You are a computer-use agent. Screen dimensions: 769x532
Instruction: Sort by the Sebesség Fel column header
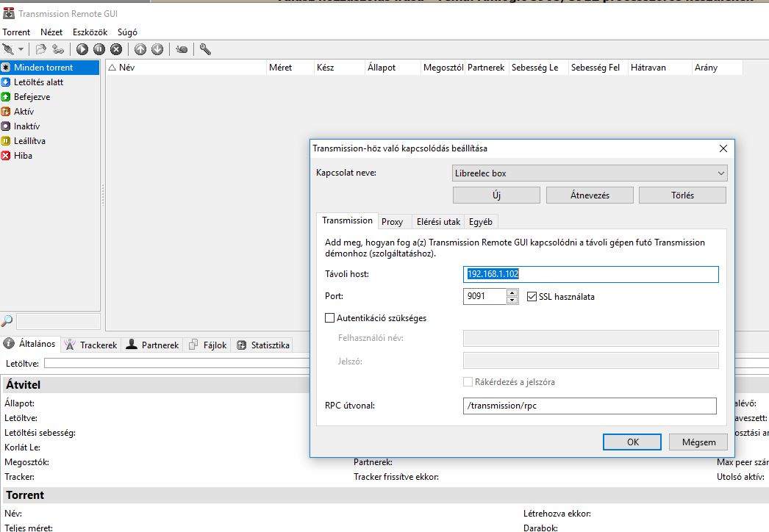(598, 67)
